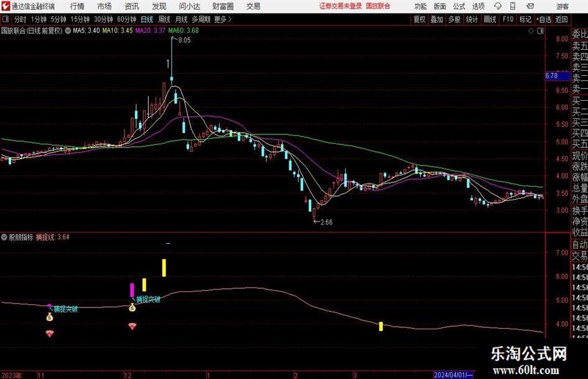Click the 2024/04/01 date marker
588x379 pixels.
tap(454, 375)
